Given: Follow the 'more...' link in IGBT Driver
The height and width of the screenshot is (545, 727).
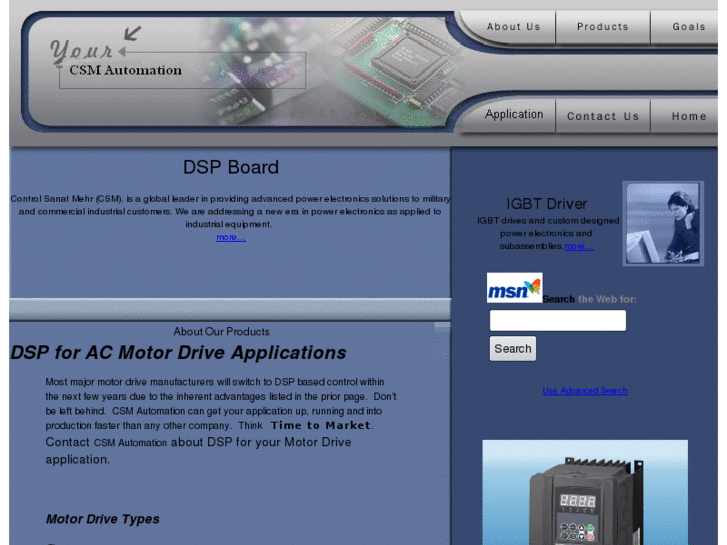Looking at the screenshot, I should [579, 246].
